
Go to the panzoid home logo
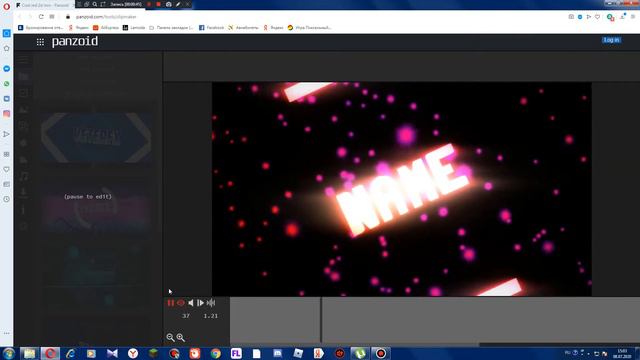point(75,41)
